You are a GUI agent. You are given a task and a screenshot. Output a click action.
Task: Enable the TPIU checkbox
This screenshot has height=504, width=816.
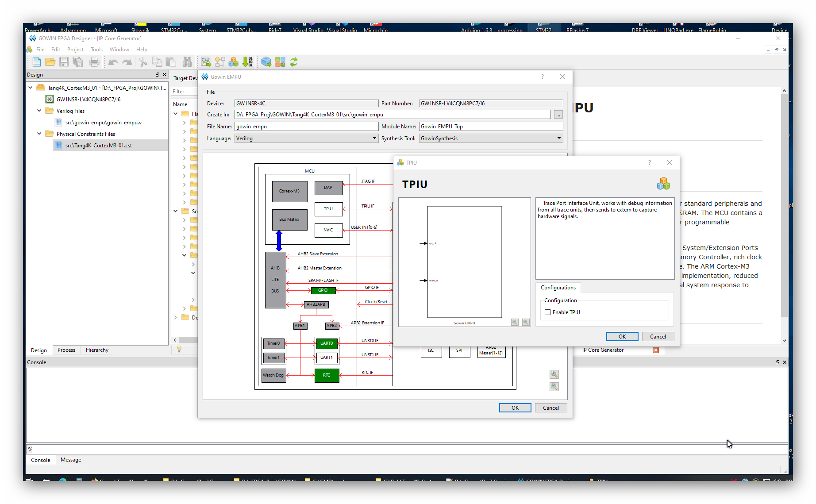pos(548,312)
